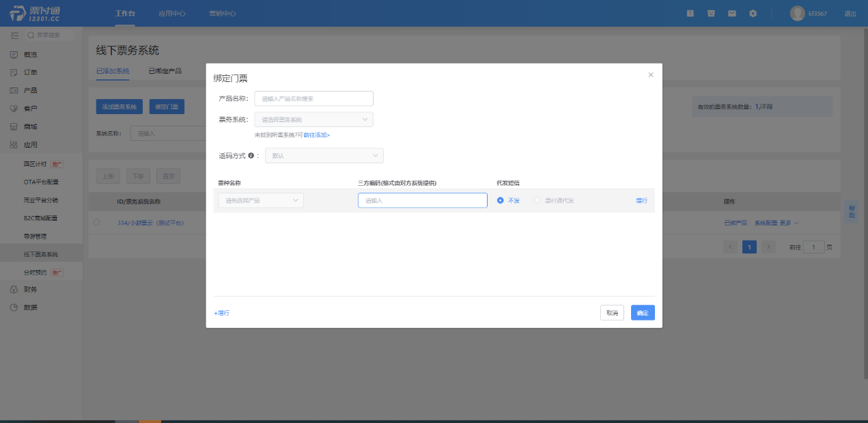Close the 绑定门票 dialog with X
The width and height of the screenshot is (868, 423).
click(x=651, y=74)
